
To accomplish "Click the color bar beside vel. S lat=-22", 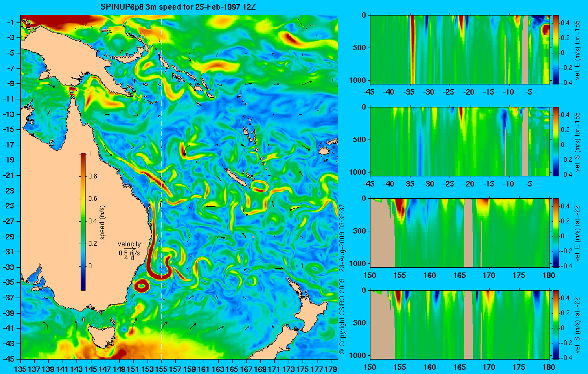I will (556, 324).
